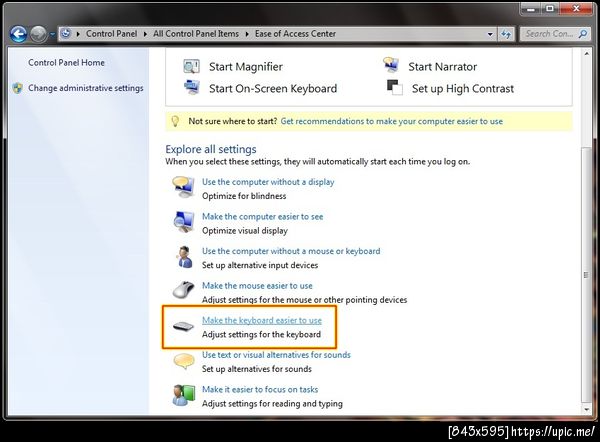Click Start Magnifier
The image size is (600, 442).
click(246, 67)
